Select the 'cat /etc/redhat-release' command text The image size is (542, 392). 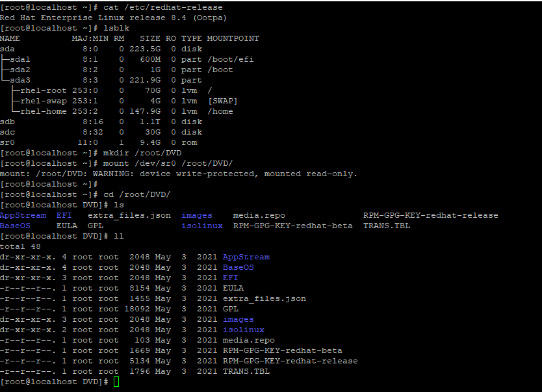[x=163, y=7]
